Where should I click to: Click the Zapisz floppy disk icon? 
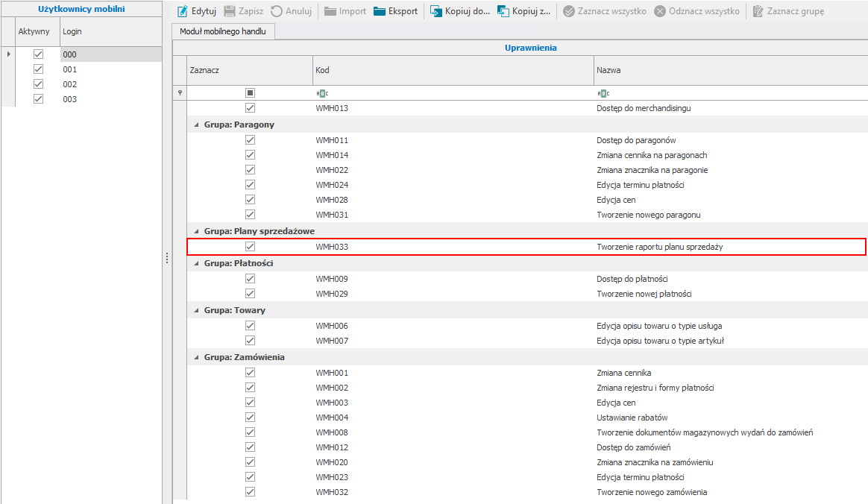click(x=230, y=11)
